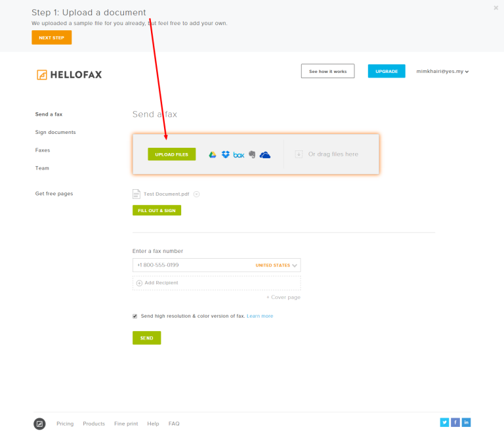This screenshot has width=504, height=440.
Task: Open the Learn more link
Action: click(260, 316)
